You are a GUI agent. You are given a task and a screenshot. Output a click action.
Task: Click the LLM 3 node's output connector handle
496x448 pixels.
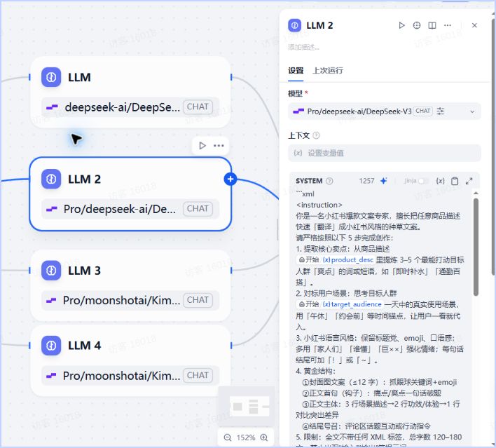pyautogui.click(x=231, y=271)
